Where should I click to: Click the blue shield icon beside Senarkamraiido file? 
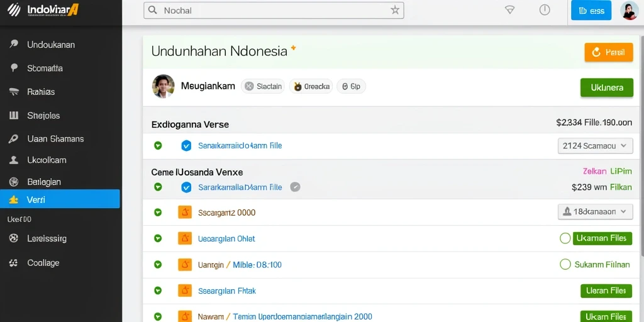point(186,145)
